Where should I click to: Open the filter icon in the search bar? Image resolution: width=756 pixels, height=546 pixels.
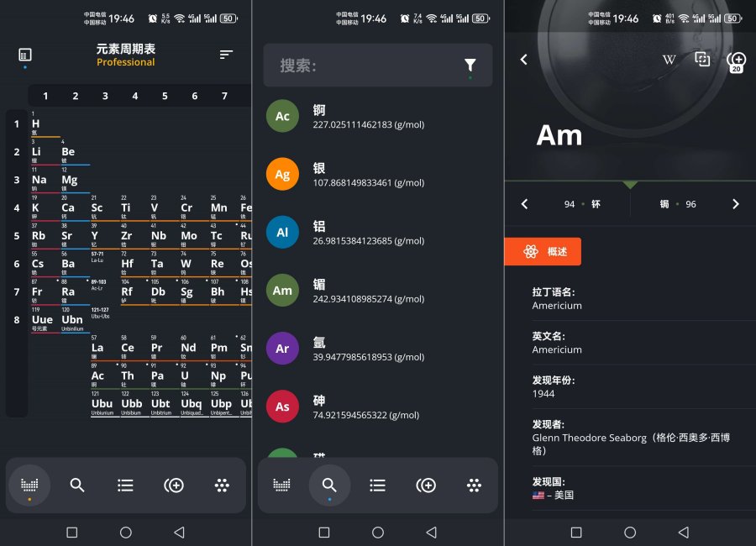coord(470,65)
